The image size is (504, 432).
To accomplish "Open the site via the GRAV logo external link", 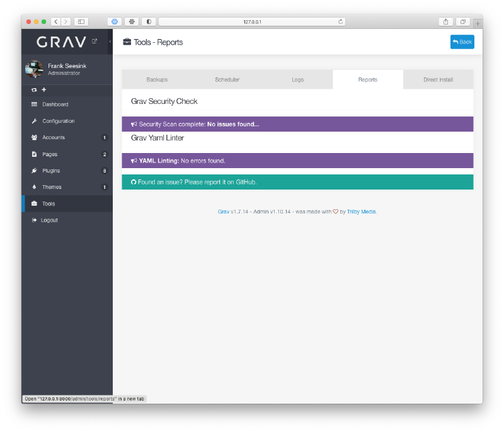I will pos(94,40).
